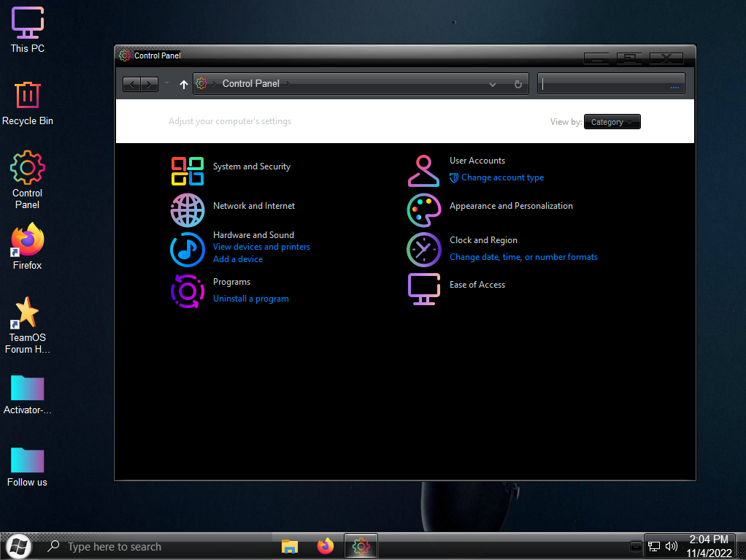The height and width of the screenshot is (560, 746).
Task: Open Ease of Access link
Action: tap(477, 285)
